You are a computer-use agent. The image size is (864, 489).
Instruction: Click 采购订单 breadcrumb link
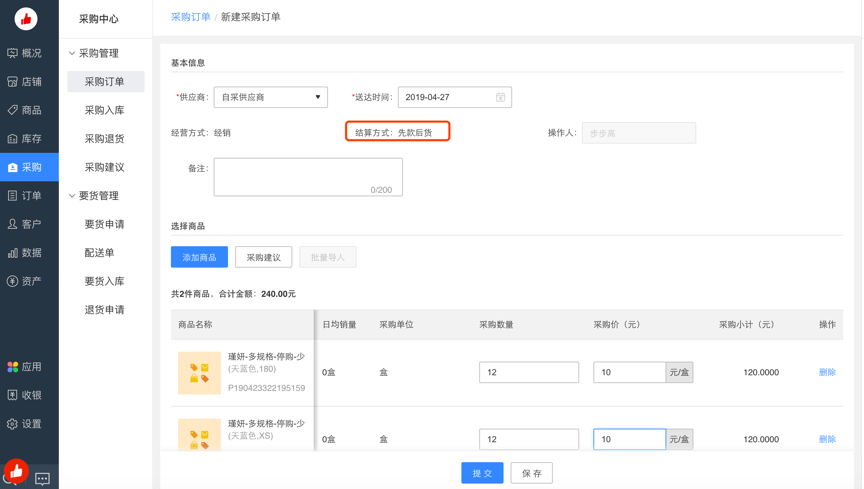click(190, 17)
